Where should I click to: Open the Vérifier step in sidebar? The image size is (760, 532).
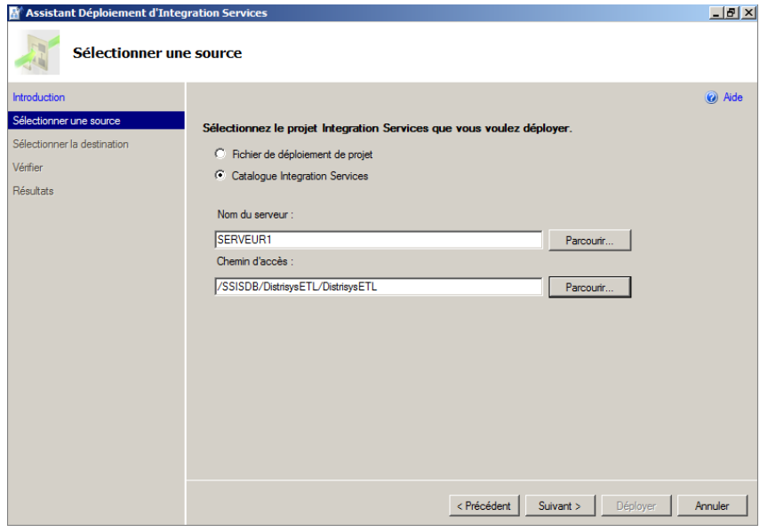28,167
